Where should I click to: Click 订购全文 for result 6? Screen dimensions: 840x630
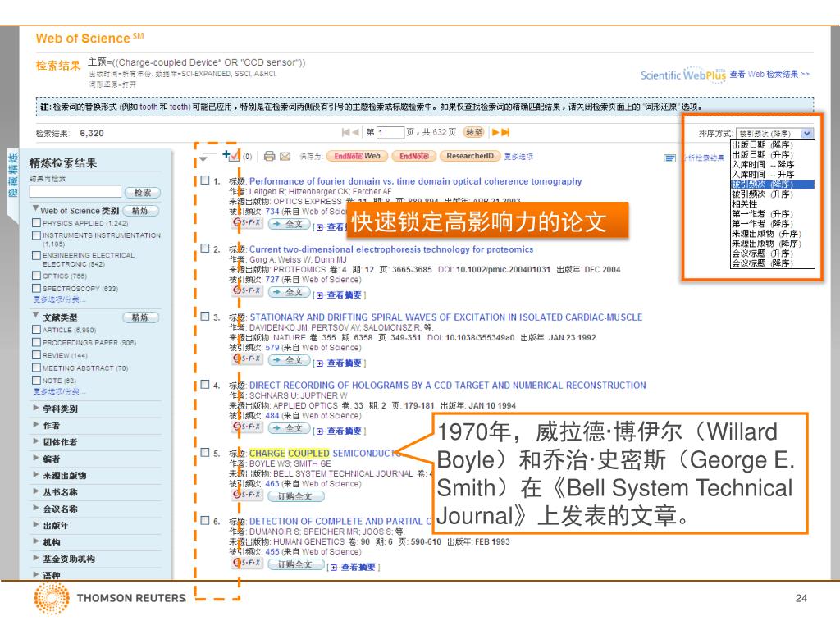294,564
